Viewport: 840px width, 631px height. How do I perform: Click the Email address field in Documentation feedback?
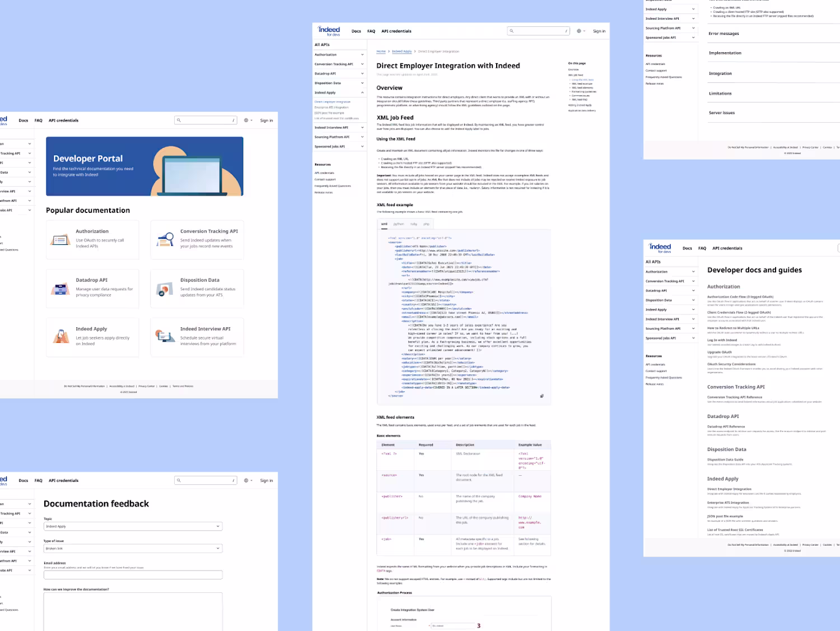point(133,574)
